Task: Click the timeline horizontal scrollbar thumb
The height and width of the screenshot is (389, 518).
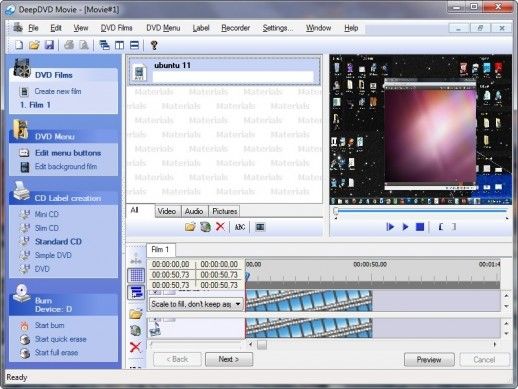Action: point(262,345)
